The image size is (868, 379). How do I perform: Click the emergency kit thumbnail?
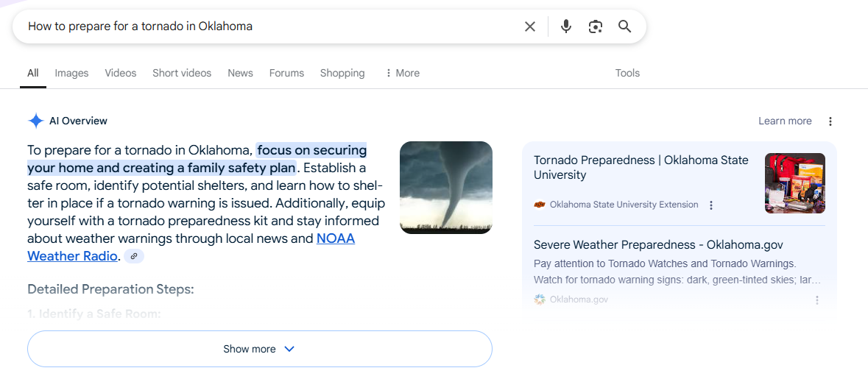point(795,183)
